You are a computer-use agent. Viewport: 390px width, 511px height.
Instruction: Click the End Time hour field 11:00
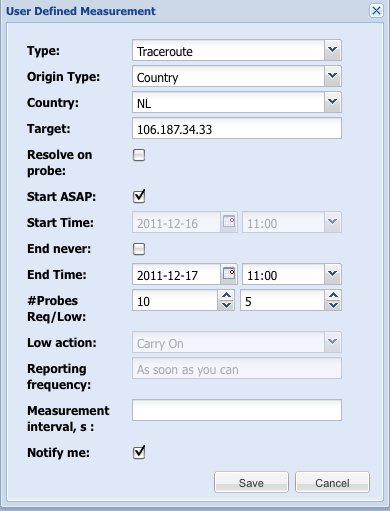click(x=283, y=274)
